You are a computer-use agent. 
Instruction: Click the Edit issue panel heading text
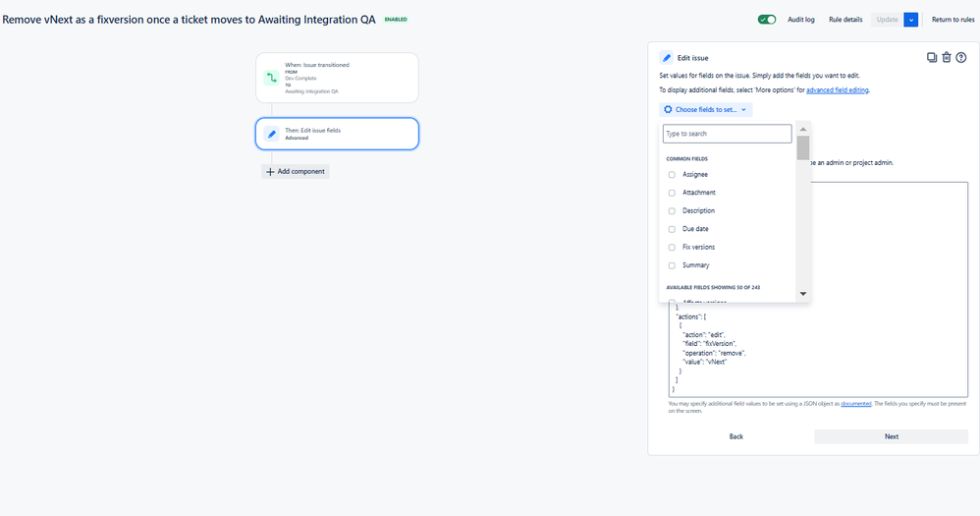(x=692, y=58)
